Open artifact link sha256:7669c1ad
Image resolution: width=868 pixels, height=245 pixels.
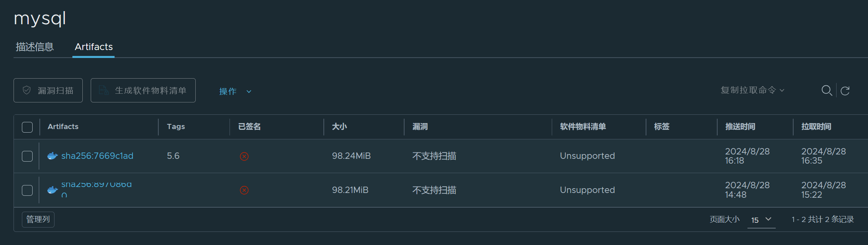coord(97,156)
